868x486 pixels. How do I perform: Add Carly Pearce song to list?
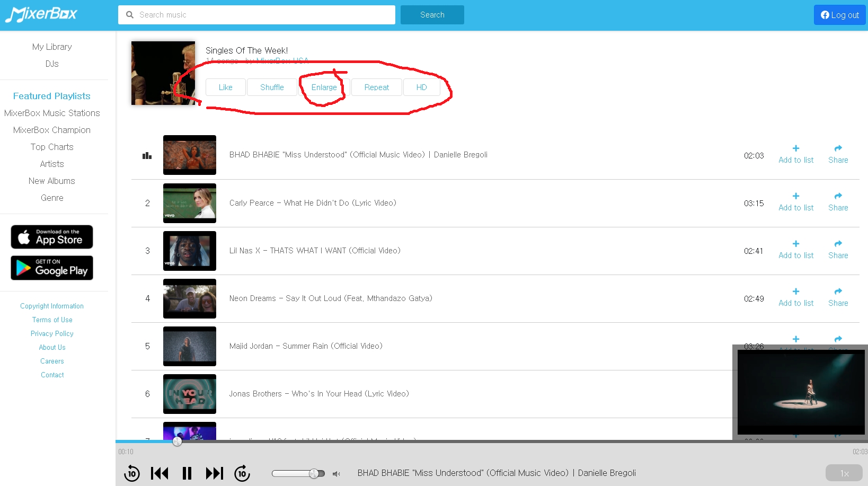tap(796, 202)
